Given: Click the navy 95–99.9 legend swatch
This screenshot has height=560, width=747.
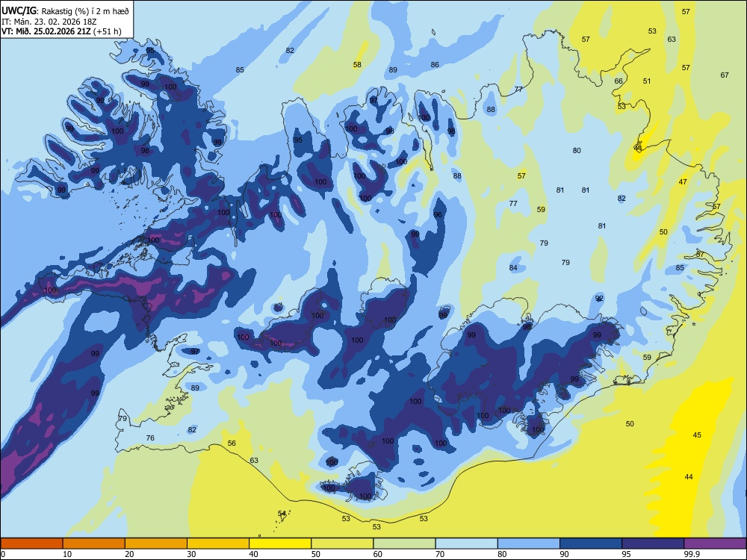Looking at the screenshot, I should (653, 544).
